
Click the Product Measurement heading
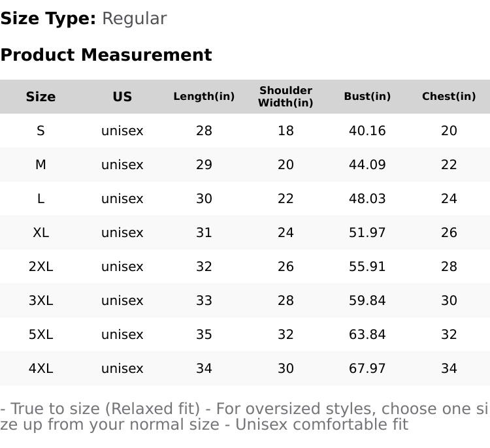[106, 55]
